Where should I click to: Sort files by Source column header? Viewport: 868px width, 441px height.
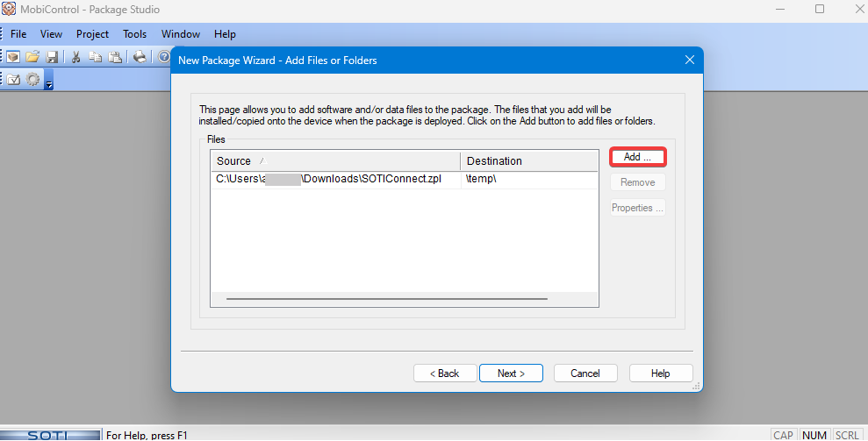tap(334, 161)
